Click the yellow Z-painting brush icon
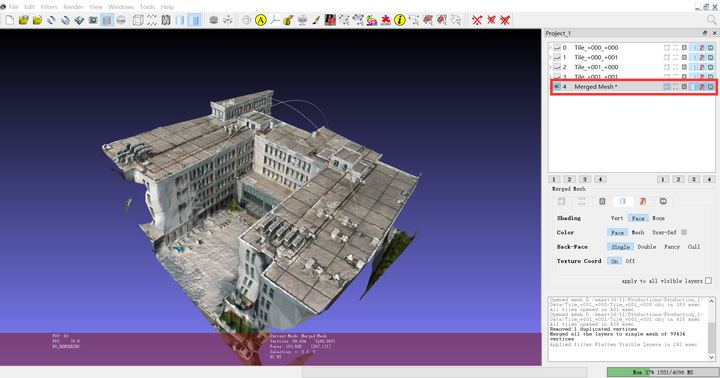720x378 pixels. [x=288, y=20]
